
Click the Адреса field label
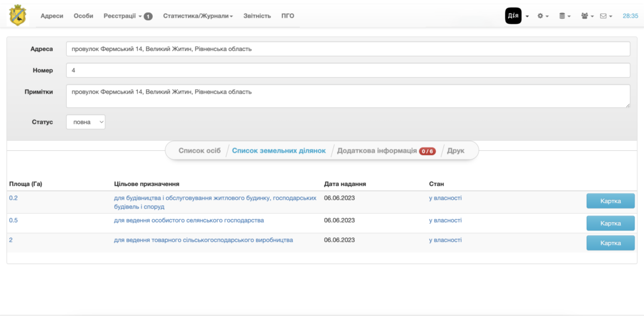[42, 49]
